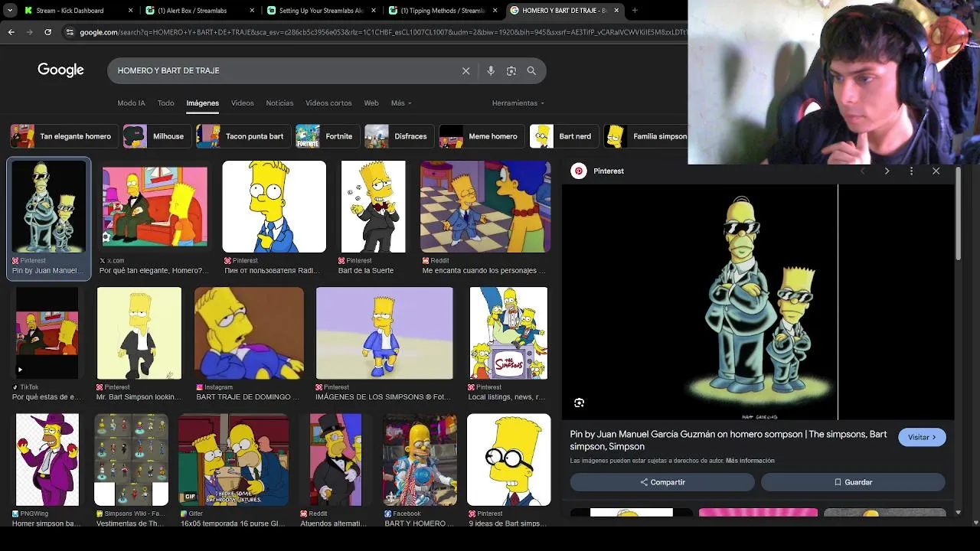Open new browser tab with plus icon
980x551 pixels.
click(635, 11)
